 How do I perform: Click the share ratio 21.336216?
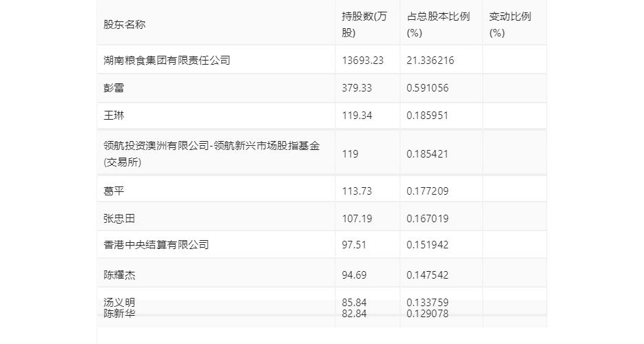click(430, 61)
